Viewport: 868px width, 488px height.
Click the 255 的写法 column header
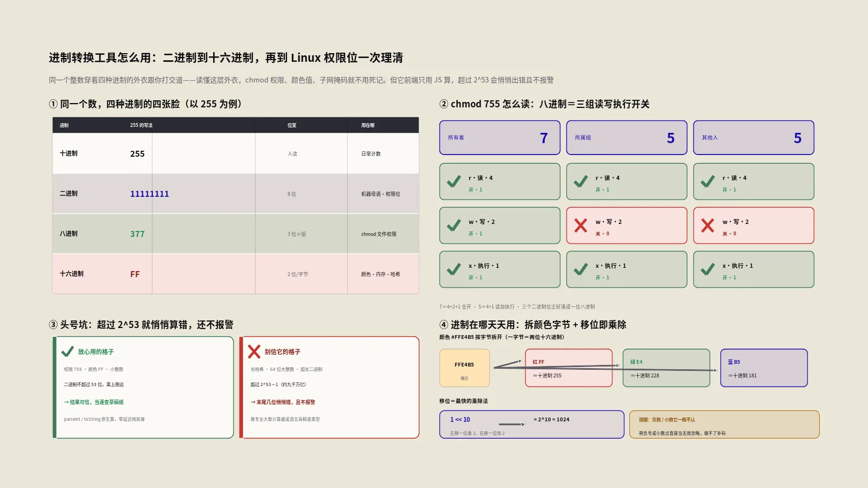(141, 125)
